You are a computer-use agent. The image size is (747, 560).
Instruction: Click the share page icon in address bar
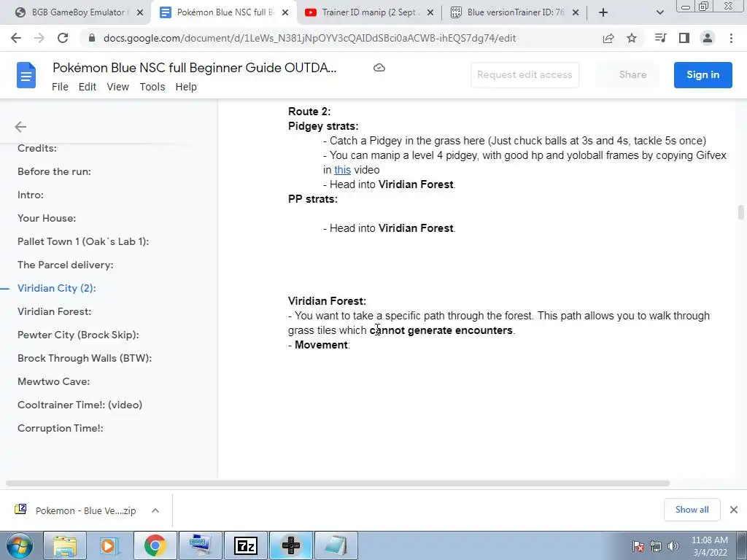point(608,38)
